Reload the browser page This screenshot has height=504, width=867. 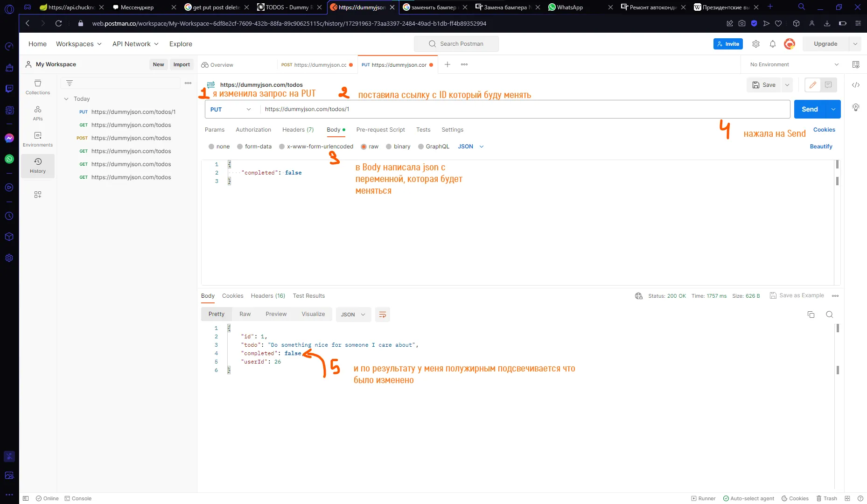[59, 23]
